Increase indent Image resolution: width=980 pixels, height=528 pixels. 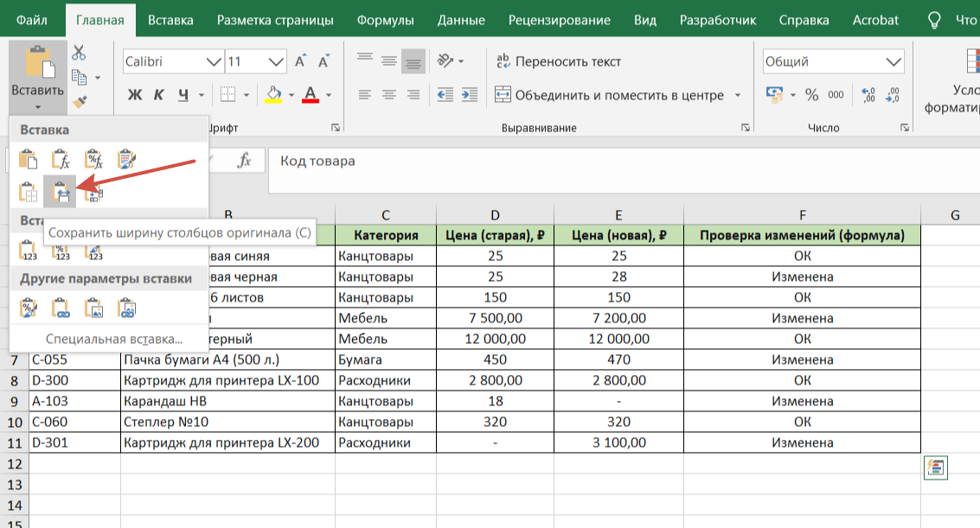tap(470, 95)
